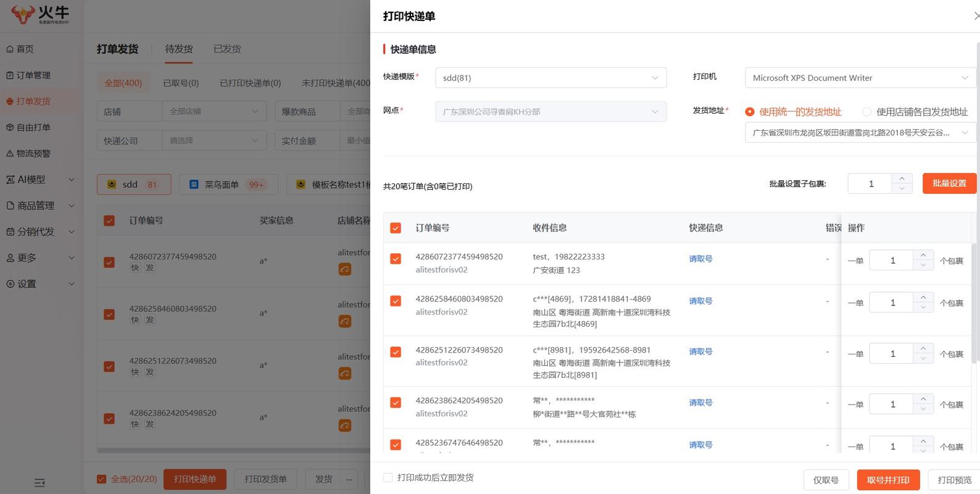Click 请取号 link for order 4286251226073498520
This screenshot has height=494, width=980.
[700, 351]
